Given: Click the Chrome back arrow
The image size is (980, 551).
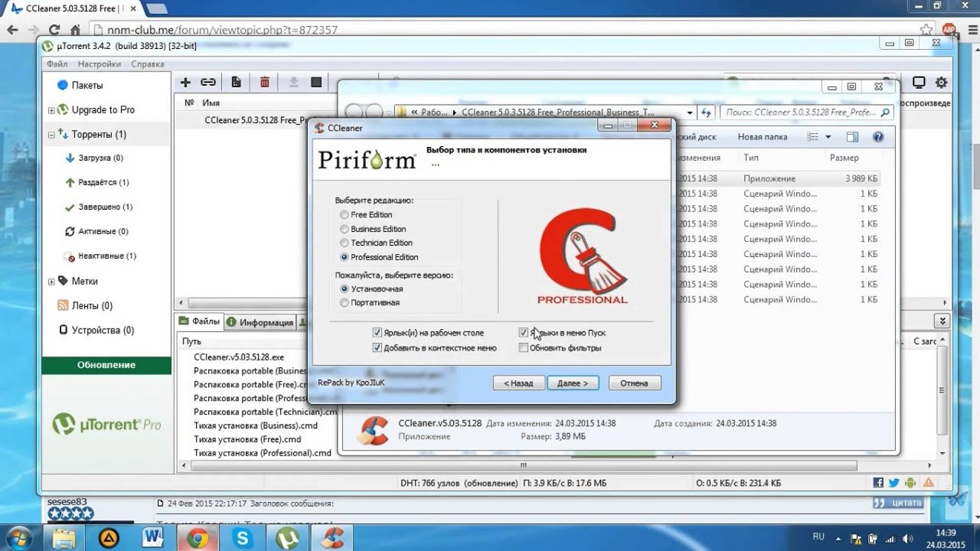Looking at the screenshot, I should pyautogui.click(x=12, y=30).
